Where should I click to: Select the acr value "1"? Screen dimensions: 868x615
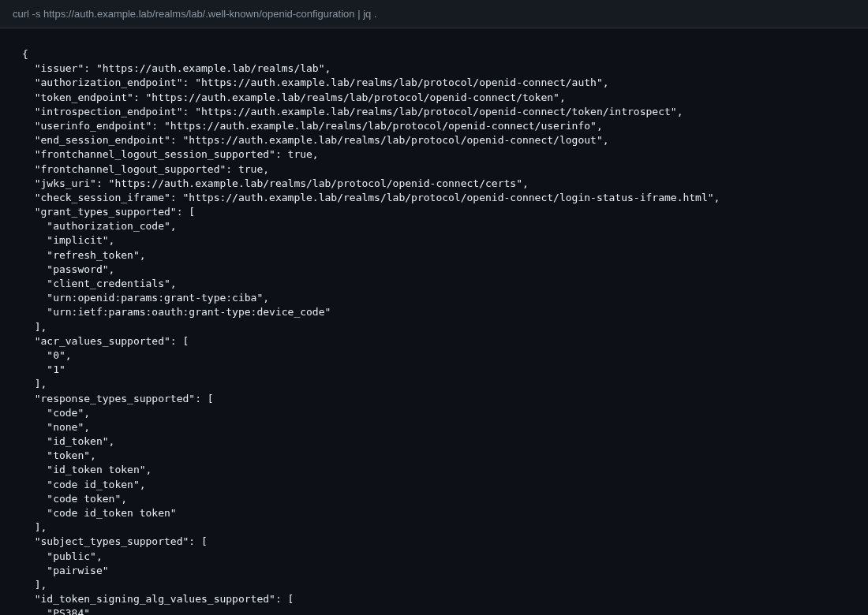pyautogui.click(x=56, y=369)
